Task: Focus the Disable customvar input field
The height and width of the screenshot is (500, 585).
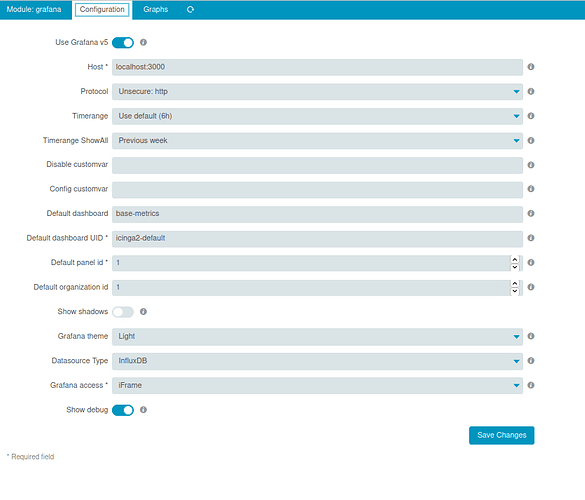Action: click(317, 165)
